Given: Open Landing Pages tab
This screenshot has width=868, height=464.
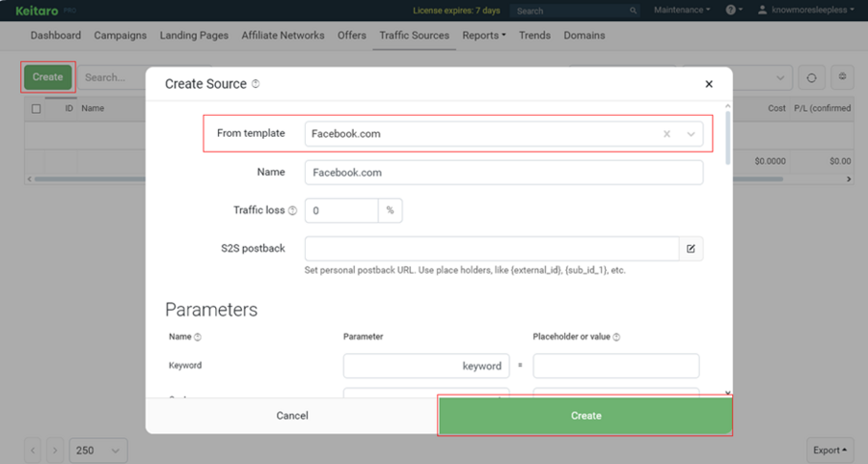Looking at the screenshot, I should 194,36.
